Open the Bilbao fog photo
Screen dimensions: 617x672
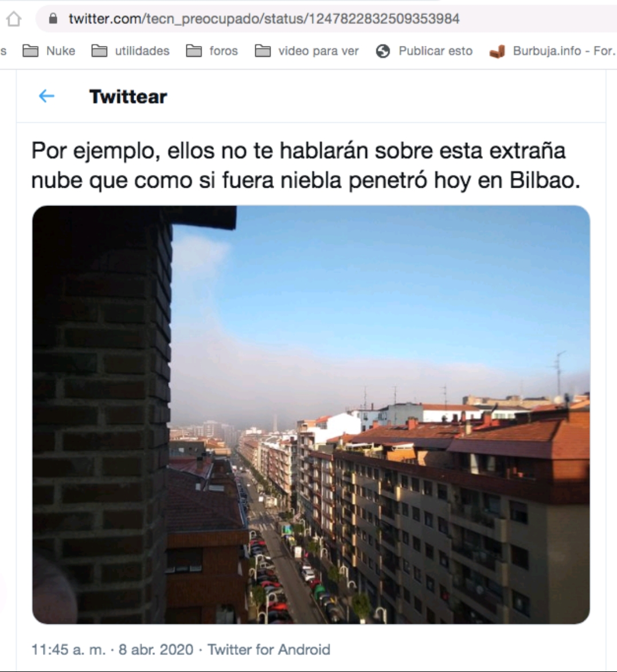pyautogui.click(x=311, y=414)
